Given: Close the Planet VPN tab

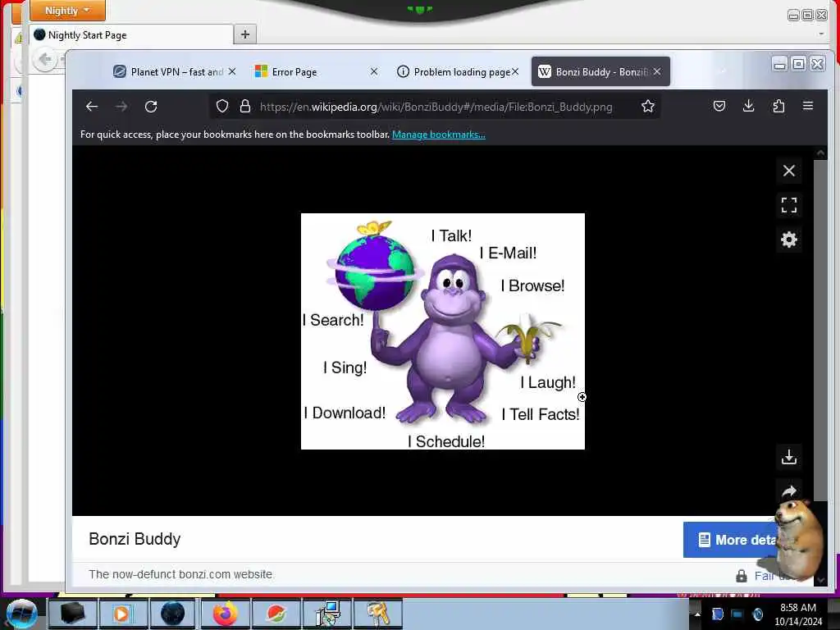Looking at the screenshot, I should [232, 71].
